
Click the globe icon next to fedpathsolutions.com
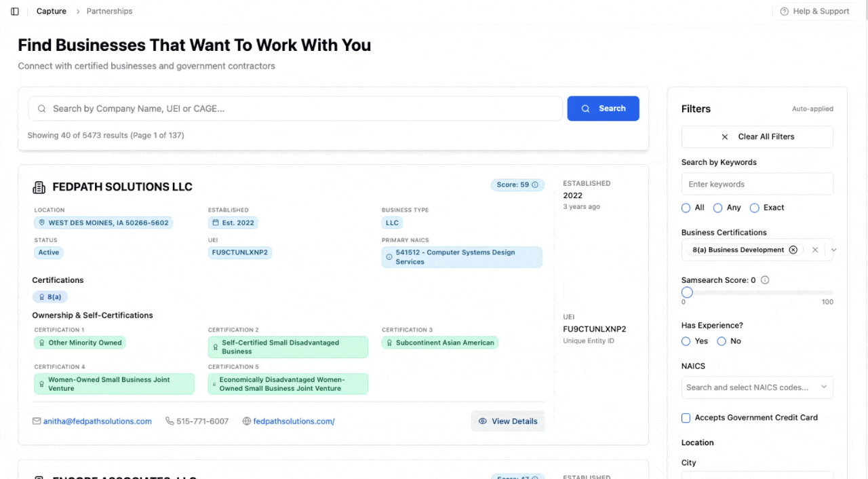tap(247, 421)
